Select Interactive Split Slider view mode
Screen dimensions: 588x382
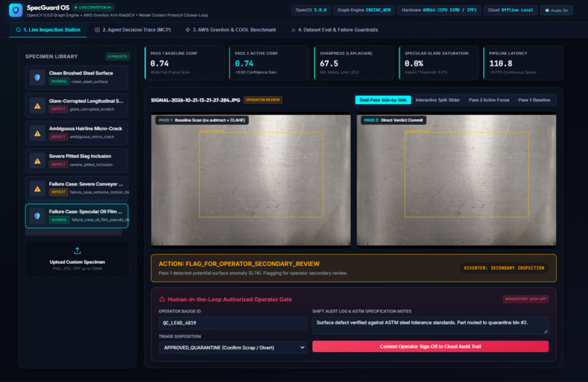437,100
